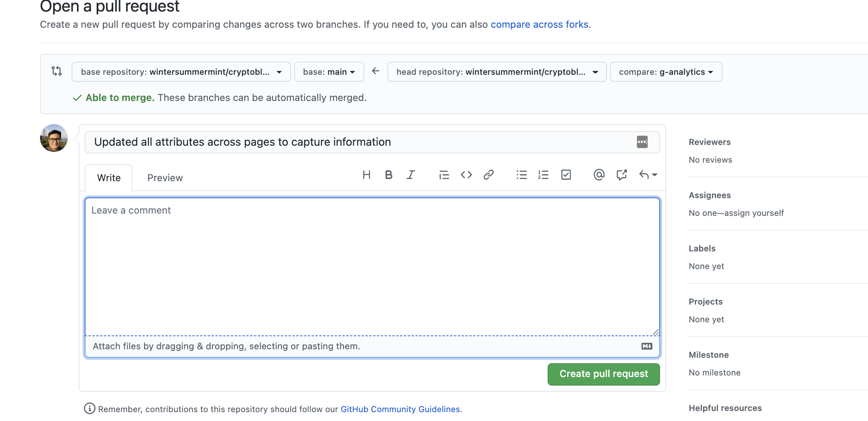Toggle bold formatting
Image resolution: width=868 pixels, height=421 pixels.
tap(389, 175)
